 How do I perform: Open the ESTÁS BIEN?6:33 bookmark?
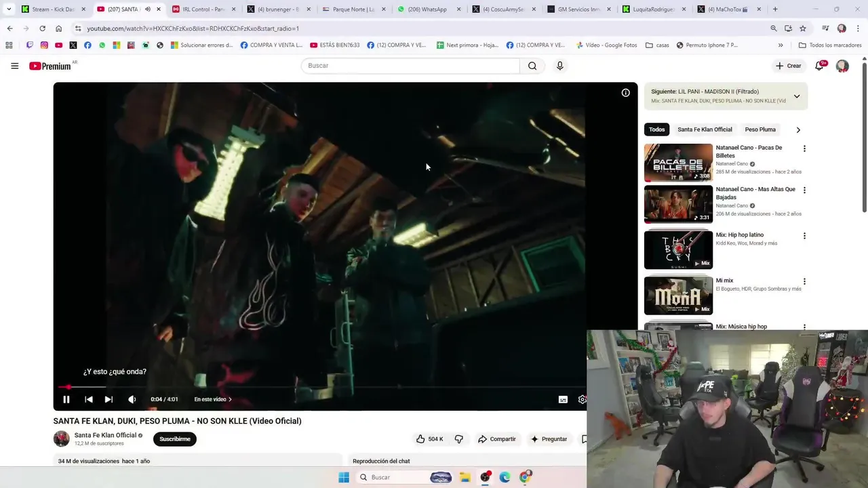pyautogui.click(x=335, y=45)
